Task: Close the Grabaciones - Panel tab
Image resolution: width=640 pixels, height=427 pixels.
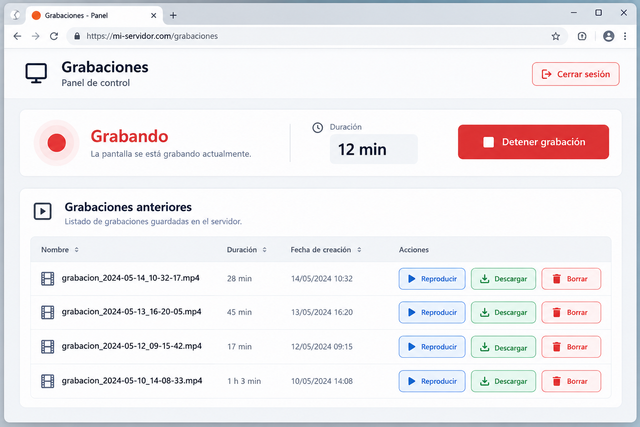Action: pyautogui.click(x=153, y=16)
